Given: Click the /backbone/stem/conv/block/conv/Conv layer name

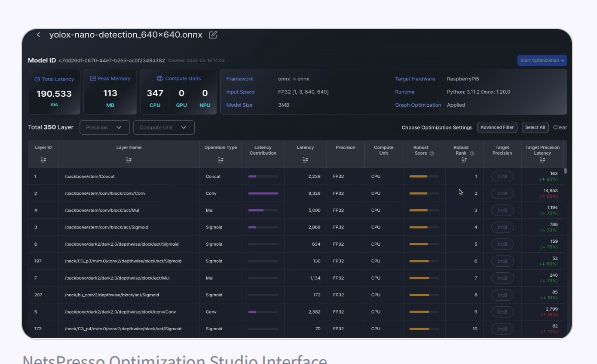Looking at the screenshot, I should click(105, 193).
